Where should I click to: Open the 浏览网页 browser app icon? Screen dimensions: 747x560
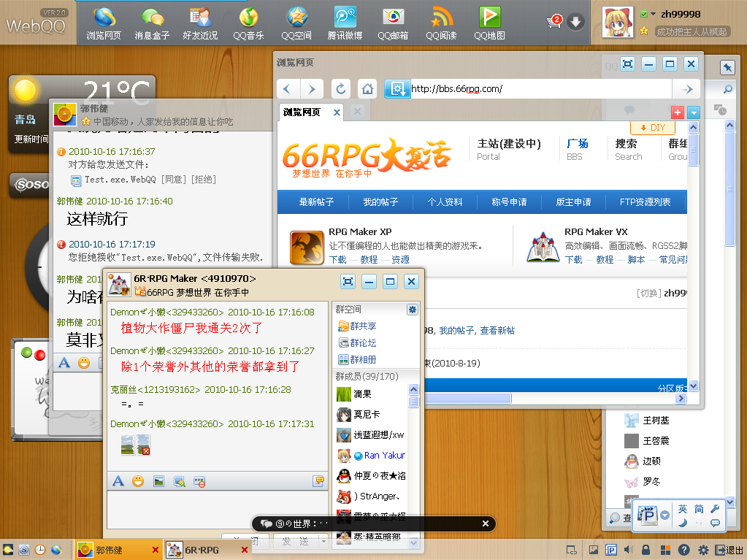pyautogui.click(x=104, y=24)
